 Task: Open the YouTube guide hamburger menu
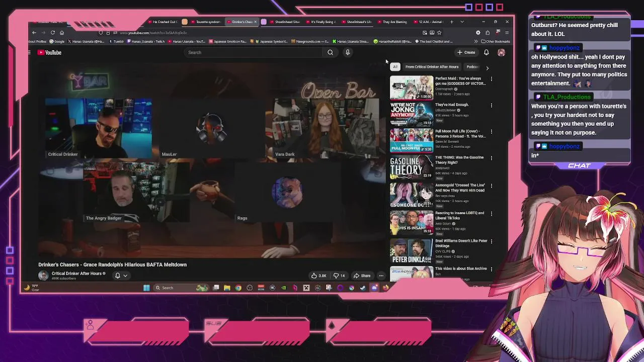tap(29, 52)
